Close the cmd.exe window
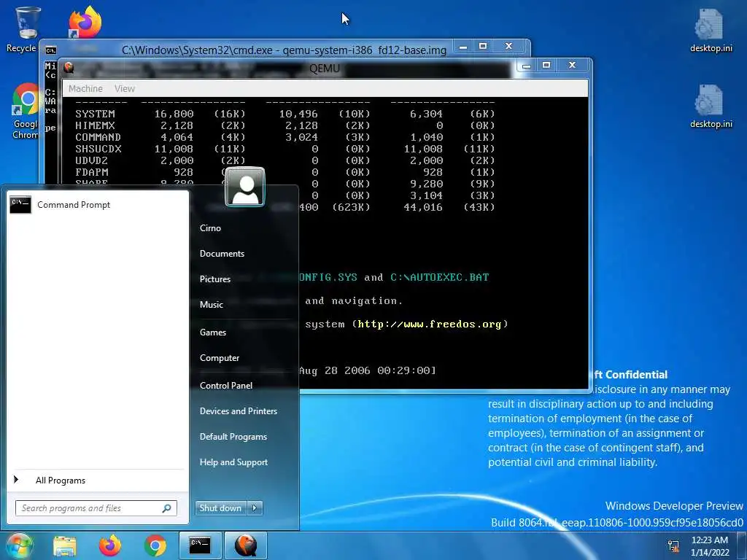Viewport: 747px width, 560px height. tap(508, 47)
